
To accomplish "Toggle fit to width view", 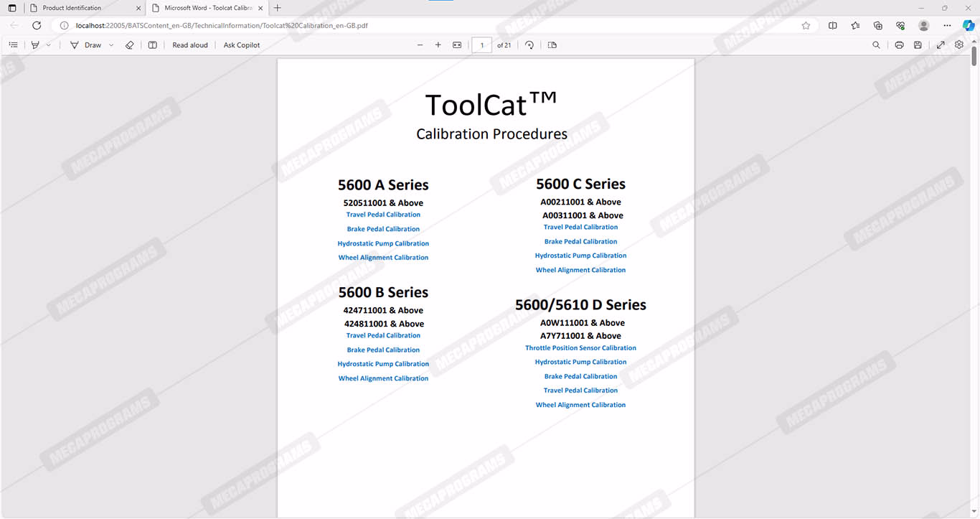I will [457, 45].
